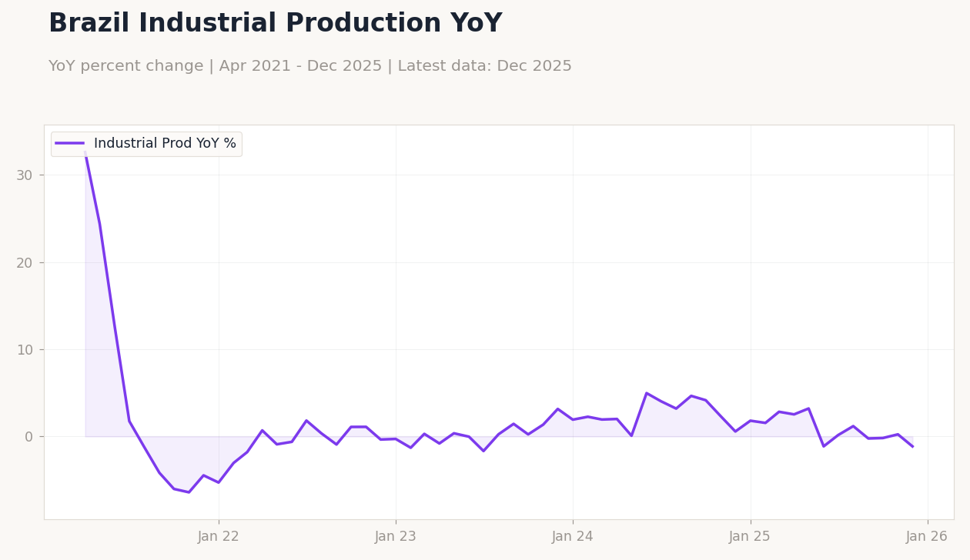Viewport: 970px width, 560px height.
Task: Click the y-axis label 0
Action: tap(29, 437)
